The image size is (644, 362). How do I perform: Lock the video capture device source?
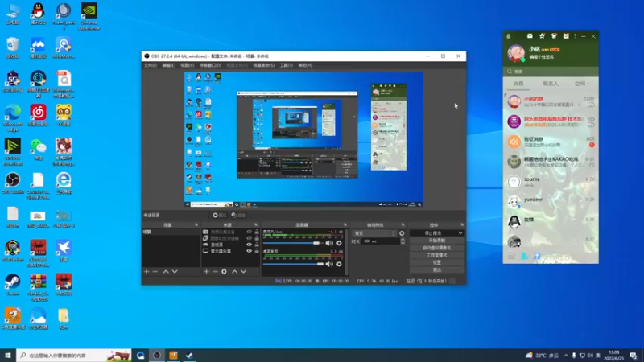[x=257, y=232]
